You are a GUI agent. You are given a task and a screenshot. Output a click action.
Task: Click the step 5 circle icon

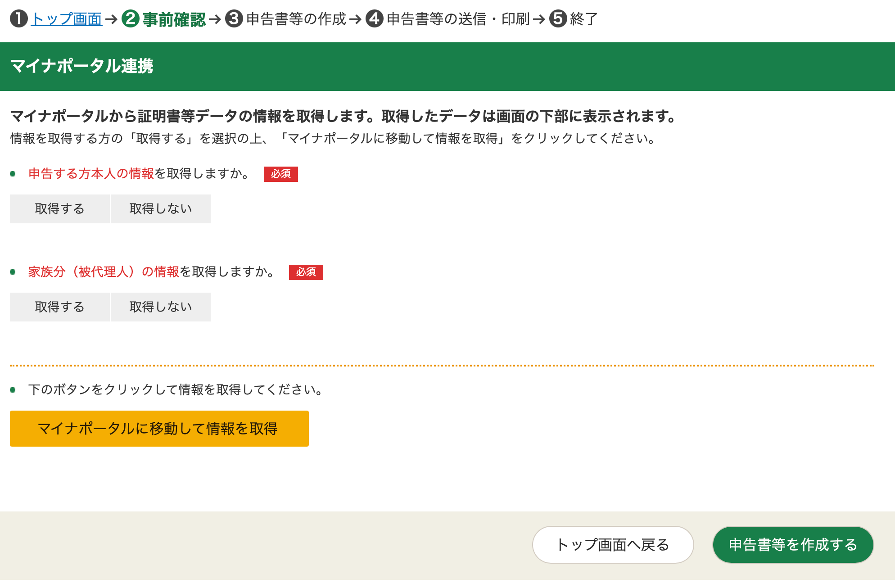tap(558, 19)
